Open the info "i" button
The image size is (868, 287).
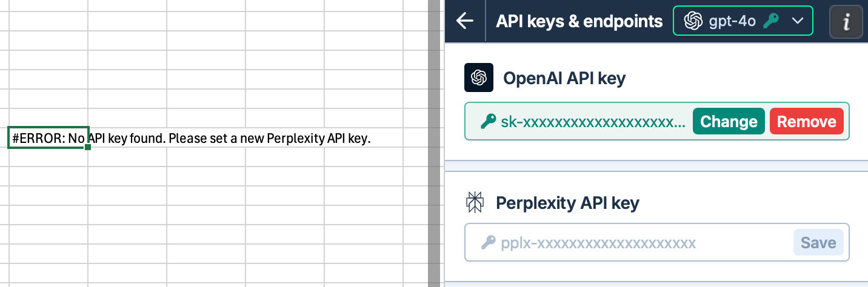(846, 22)
